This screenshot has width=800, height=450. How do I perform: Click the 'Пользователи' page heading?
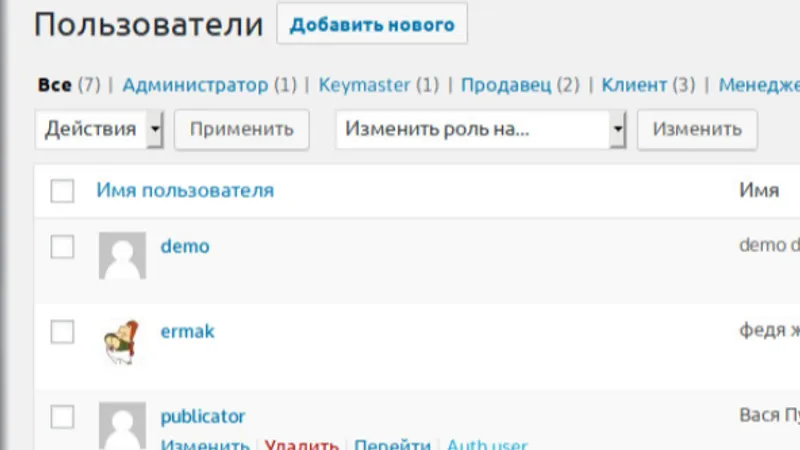(148, 24)
